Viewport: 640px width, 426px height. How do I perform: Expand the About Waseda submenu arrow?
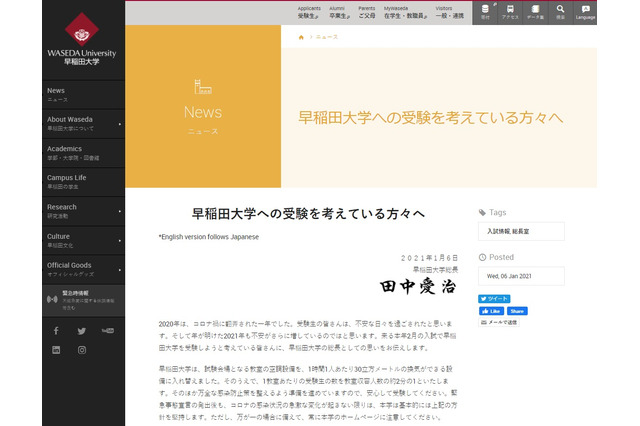point(120,124)
